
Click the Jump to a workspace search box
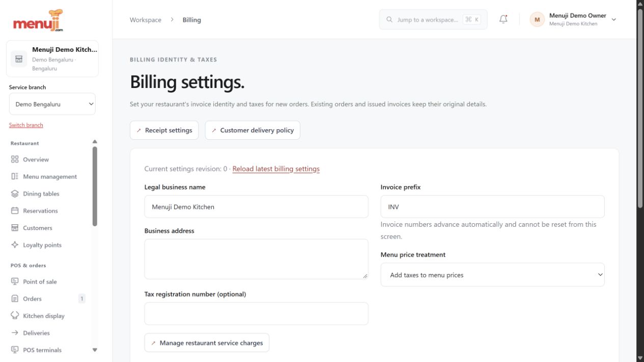pos(433,20)
